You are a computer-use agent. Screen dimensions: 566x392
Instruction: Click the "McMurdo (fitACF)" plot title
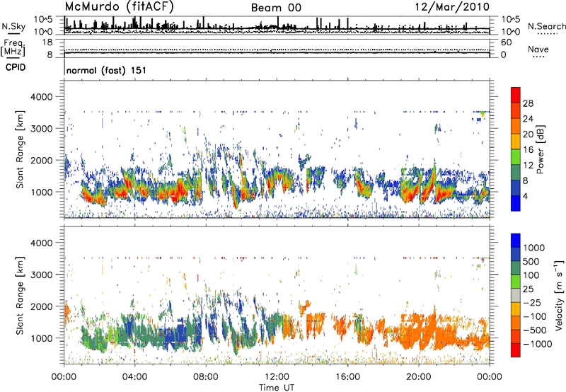120,7
